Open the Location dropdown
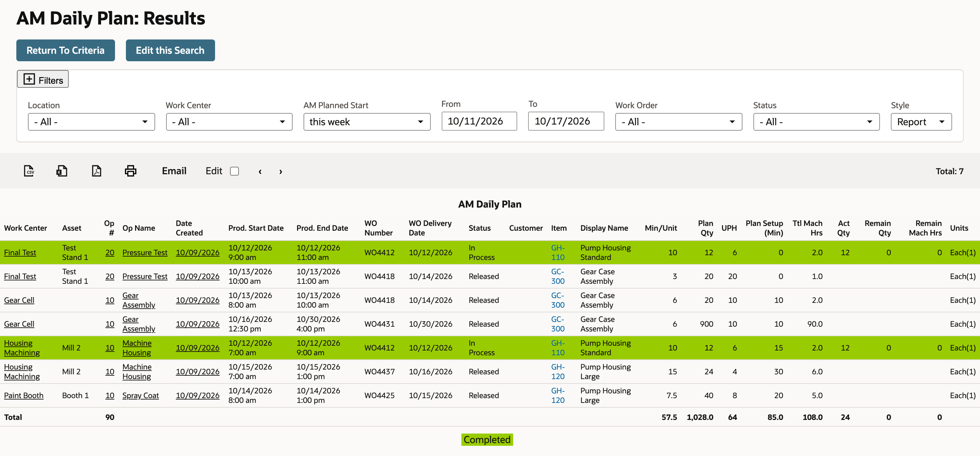This screenshot has width=980, height=456. pyautogui.click(x=91, y=122)
